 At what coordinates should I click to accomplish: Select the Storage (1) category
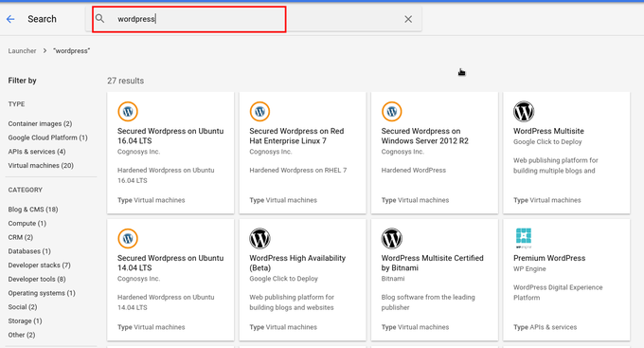click(x=25, y=321)
